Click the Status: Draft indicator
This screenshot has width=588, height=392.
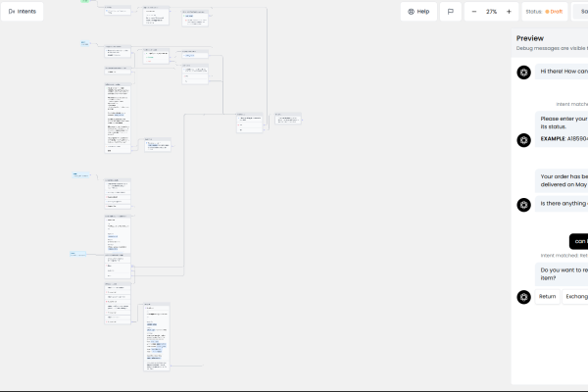tap(545, 11)
